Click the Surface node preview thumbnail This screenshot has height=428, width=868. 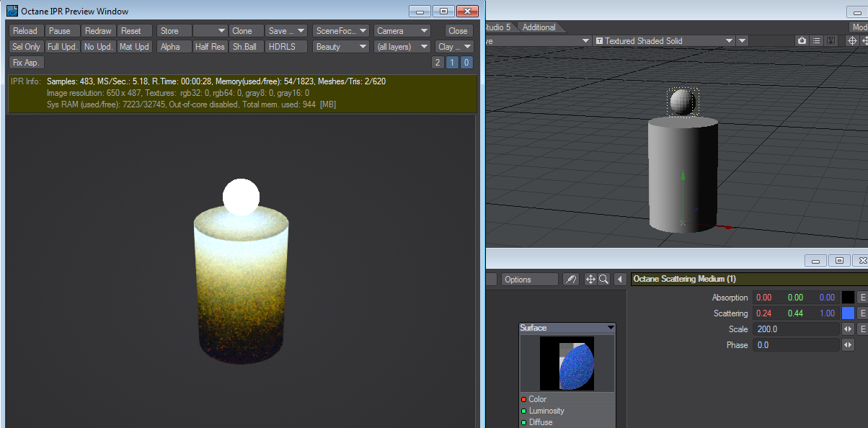[567, 363]
